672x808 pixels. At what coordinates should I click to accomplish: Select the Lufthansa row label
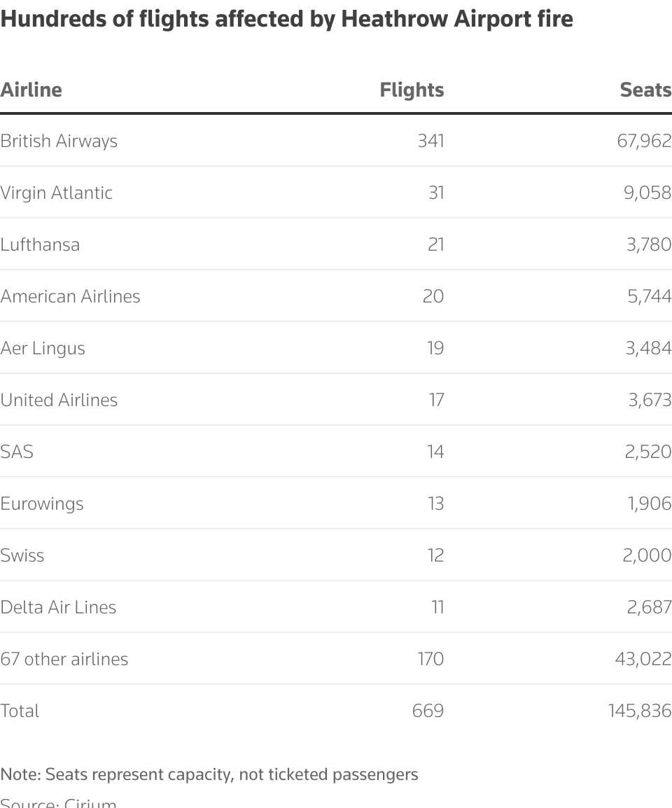pos(40,244)
